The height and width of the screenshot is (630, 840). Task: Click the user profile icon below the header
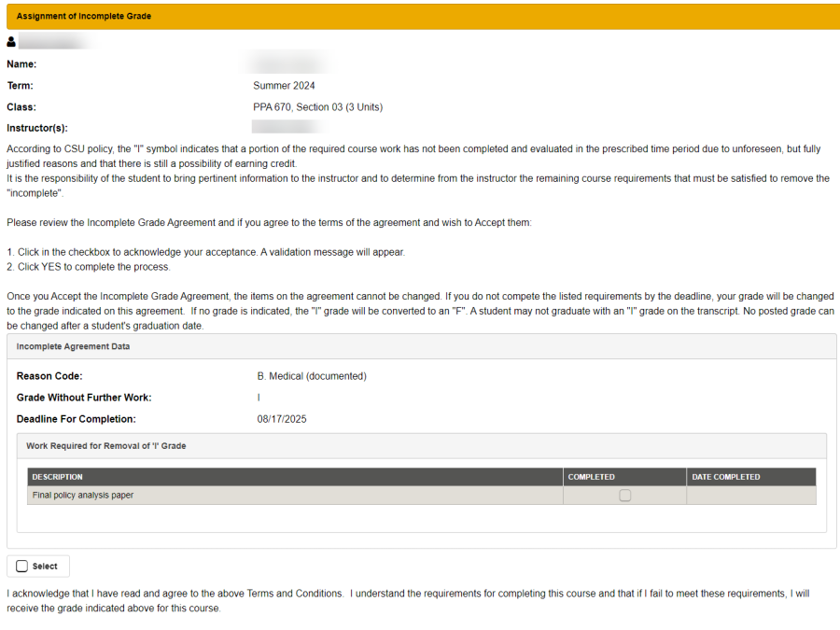pyautogui.click(x=11, y=42)
